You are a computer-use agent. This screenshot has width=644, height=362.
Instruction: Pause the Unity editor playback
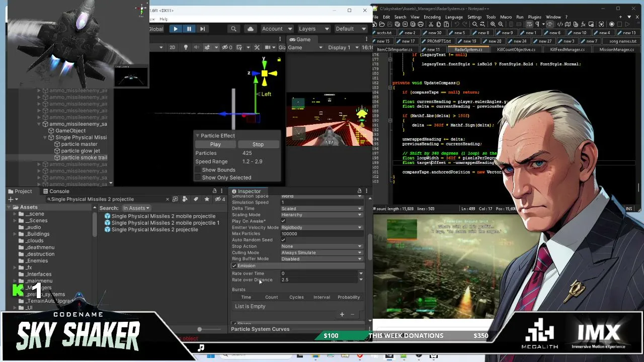tap(189, 29)
